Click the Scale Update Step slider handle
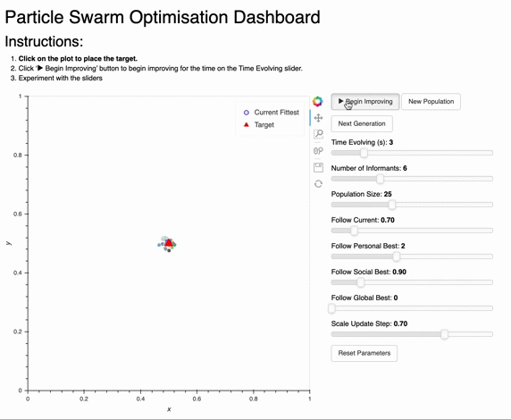 point(444,334)
